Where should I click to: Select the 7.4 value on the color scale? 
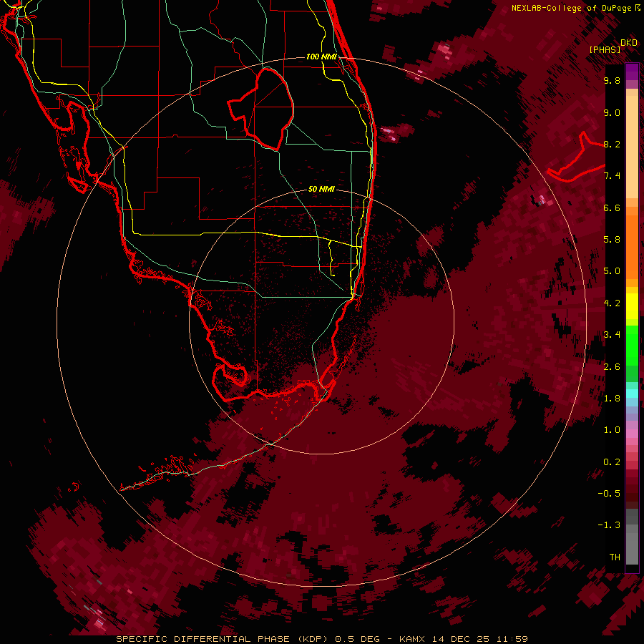tap(612, 176)
